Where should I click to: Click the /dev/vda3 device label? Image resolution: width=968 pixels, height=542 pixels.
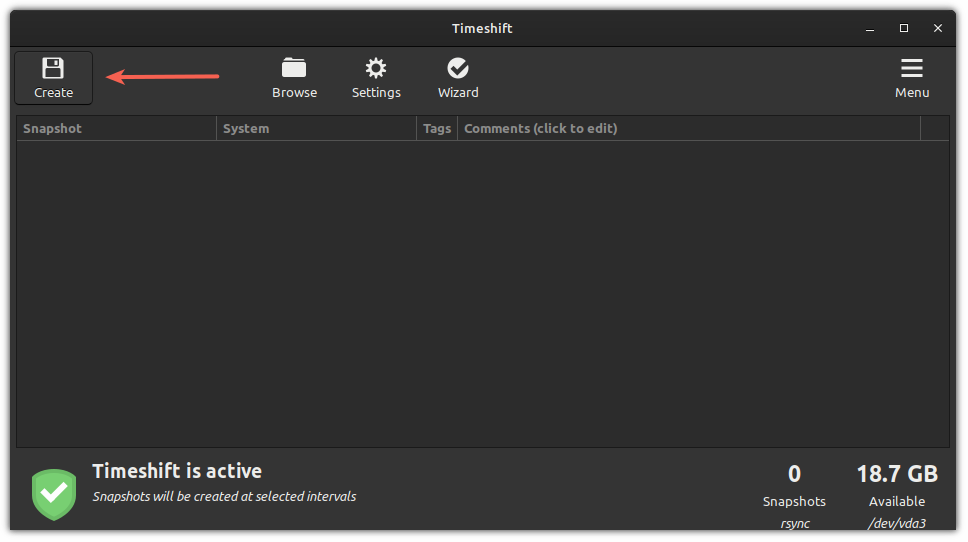pos(897,523)
